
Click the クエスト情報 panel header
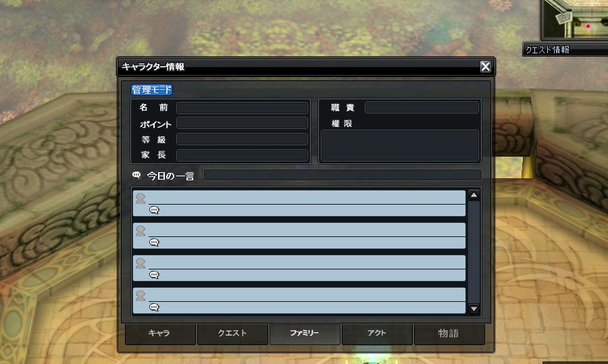click(565, 49)
